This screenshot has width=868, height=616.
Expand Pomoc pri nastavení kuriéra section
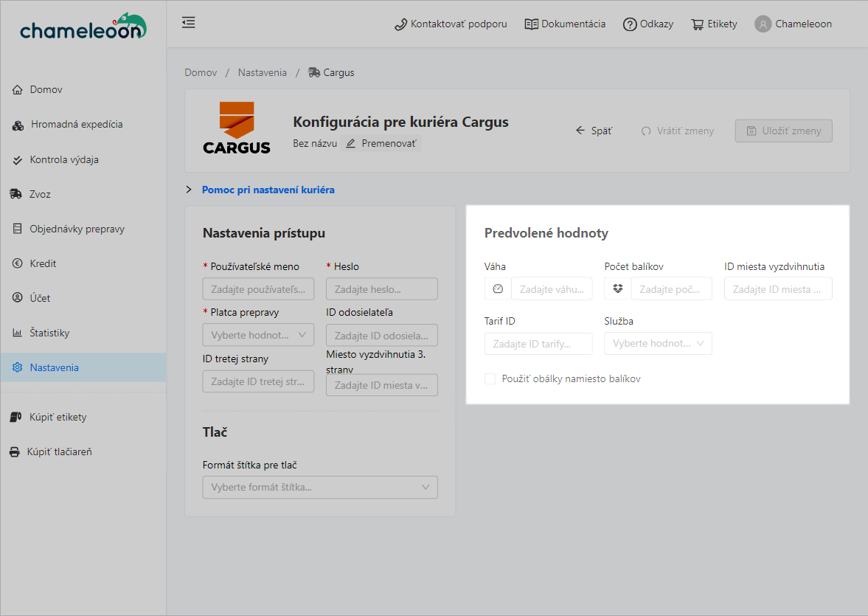click(x=268, y=190)
